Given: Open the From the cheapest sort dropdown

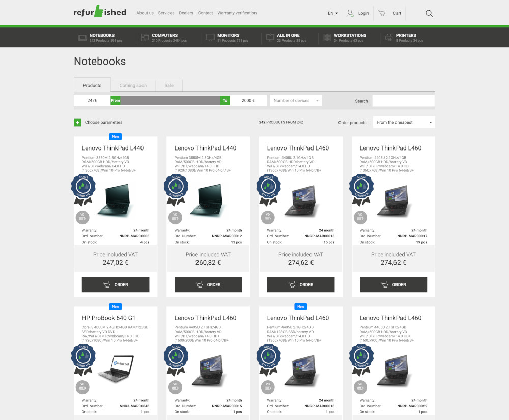Looking at the screenshot, I should click(404, 122).
